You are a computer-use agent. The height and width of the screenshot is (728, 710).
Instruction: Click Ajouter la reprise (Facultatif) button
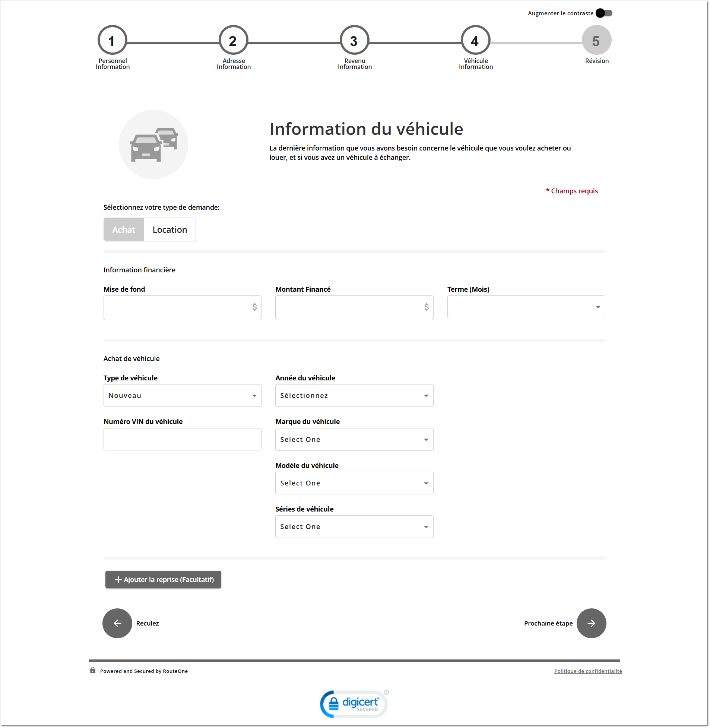(163, 580)
